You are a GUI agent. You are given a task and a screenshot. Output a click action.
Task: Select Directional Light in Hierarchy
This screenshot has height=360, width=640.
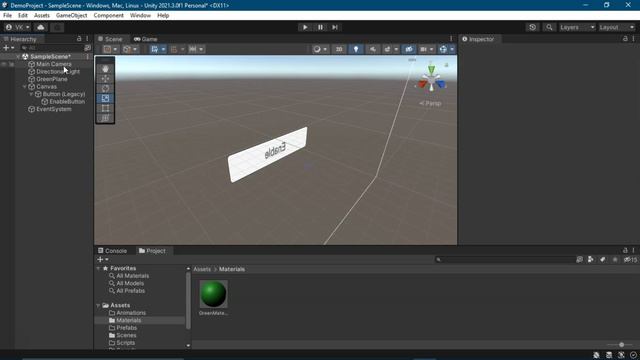(58, 71)
